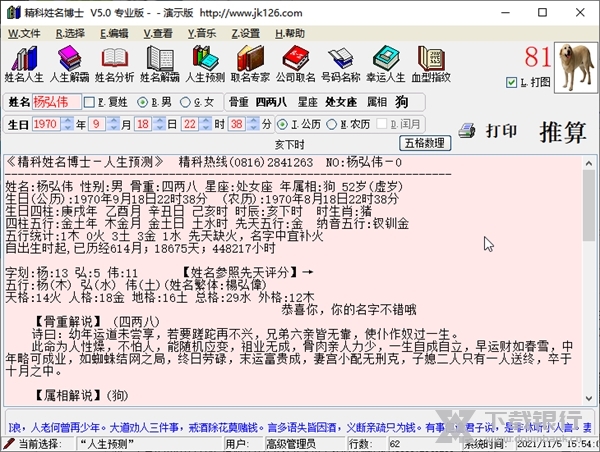The width and height of the screenshot is (600, 452).
Task: Click the 高级管理员 user status text
Action: click(x=291, y=444)
